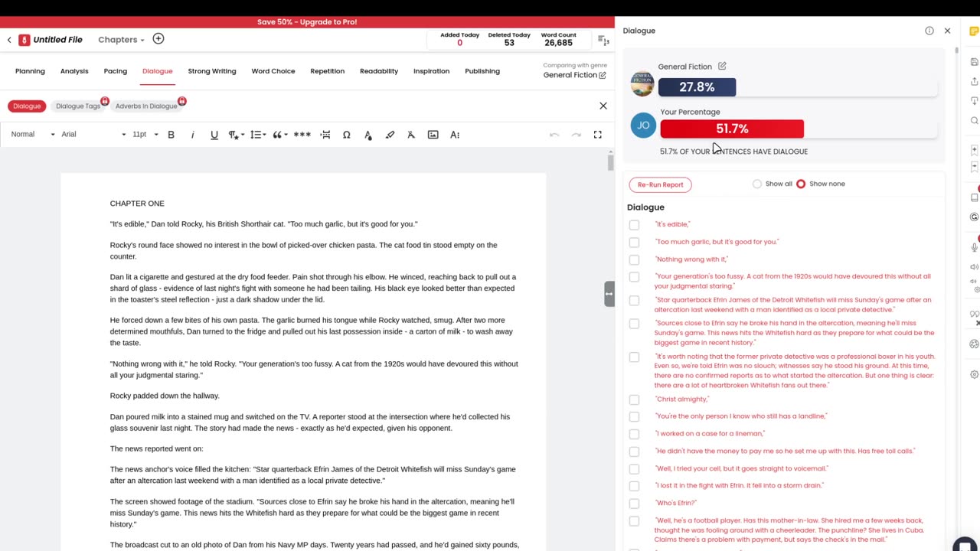Click the info icon in Dialogue panel
This screenshot has width=980, height=551.
click(929, 31)
